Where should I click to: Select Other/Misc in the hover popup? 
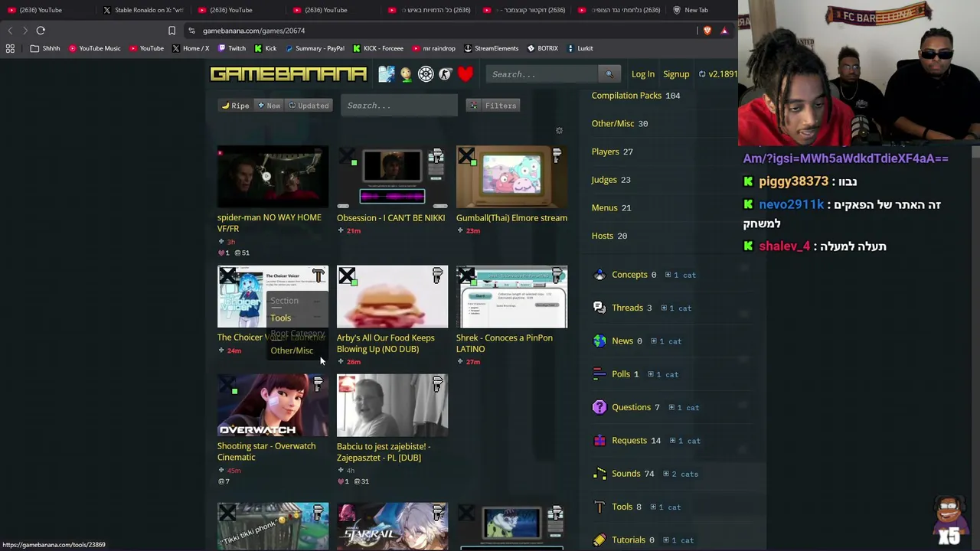[292, 350]
